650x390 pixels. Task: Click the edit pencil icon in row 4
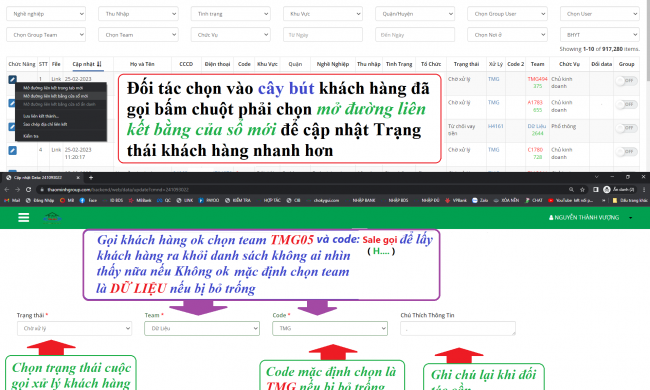pyautogui.click(x=12, y=150)
